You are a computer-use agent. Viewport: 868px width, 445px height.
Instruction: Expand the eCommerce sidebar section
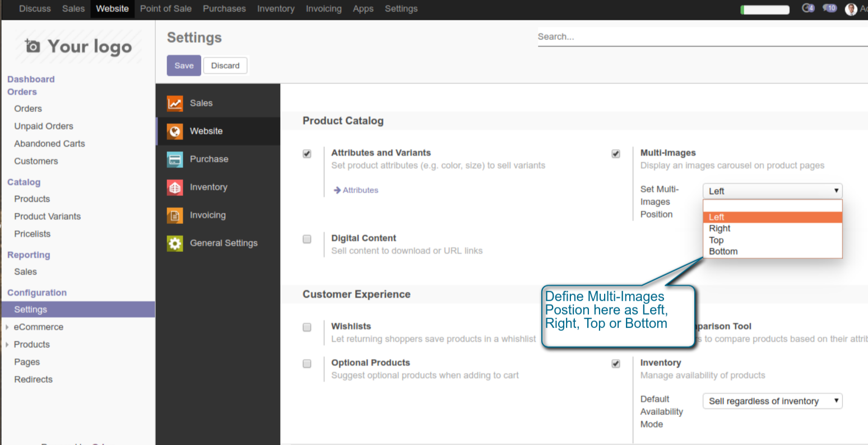[7, 327]
